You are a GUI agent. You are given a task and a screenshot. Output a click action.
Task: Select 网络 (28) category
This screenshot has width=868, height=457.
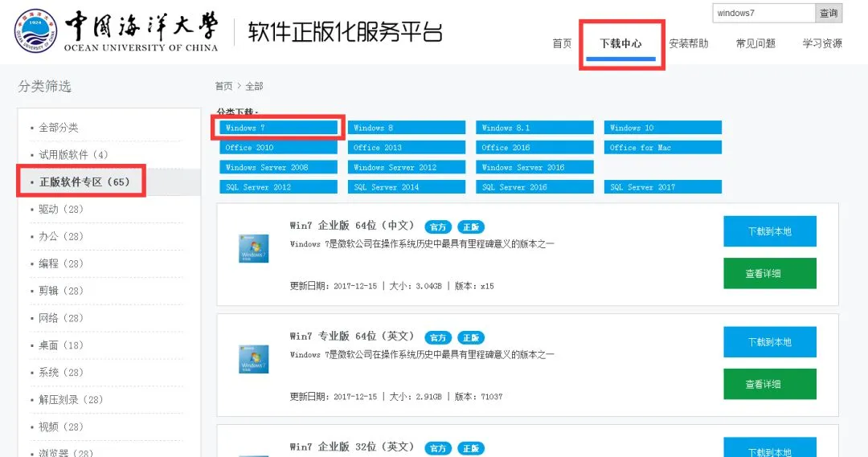click(x=61, y=318)
